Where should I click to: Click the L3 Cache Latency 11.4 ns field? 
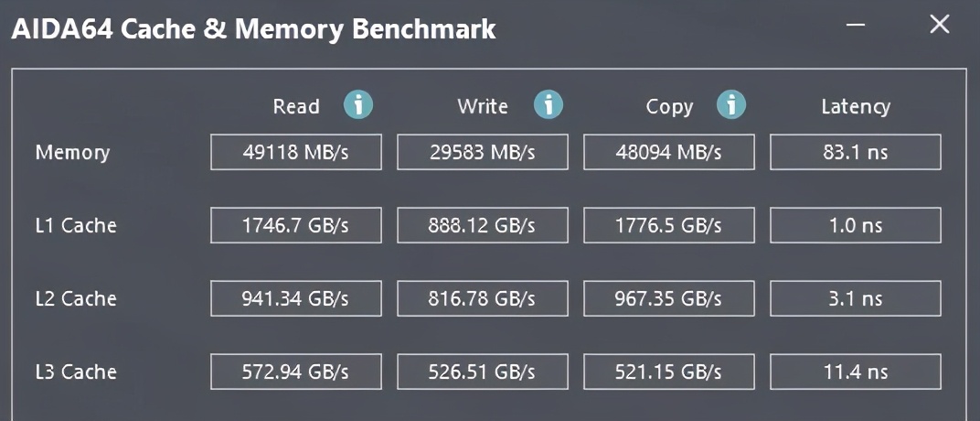pyautogui.click(x=855, y=372)
